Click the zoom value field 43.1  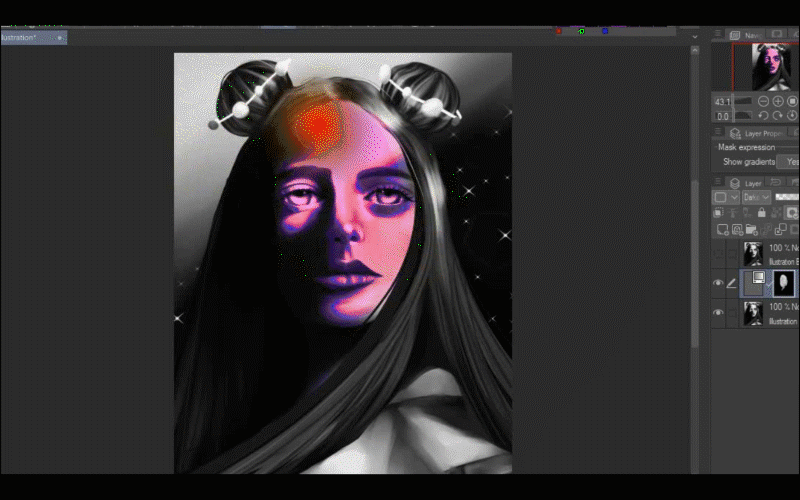pyautogui.click(x=722, y=102)
